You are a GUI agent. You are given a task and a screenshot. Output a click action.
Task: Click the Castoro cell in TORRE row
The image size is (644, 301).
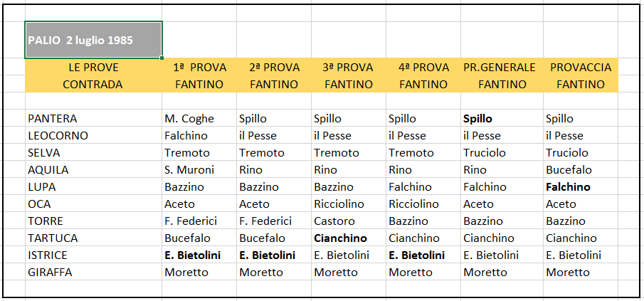pyautogui.click(x=349, y=221)
